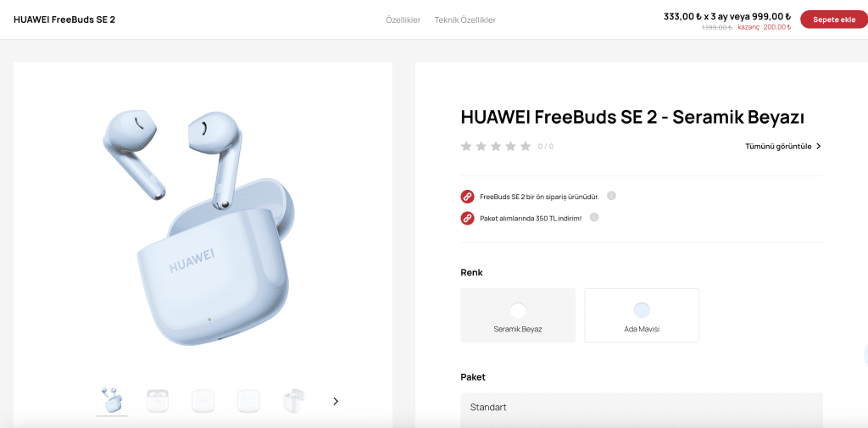
Task: Click red link icon next to ön sipariş text
Action: [x=468, y=197]
